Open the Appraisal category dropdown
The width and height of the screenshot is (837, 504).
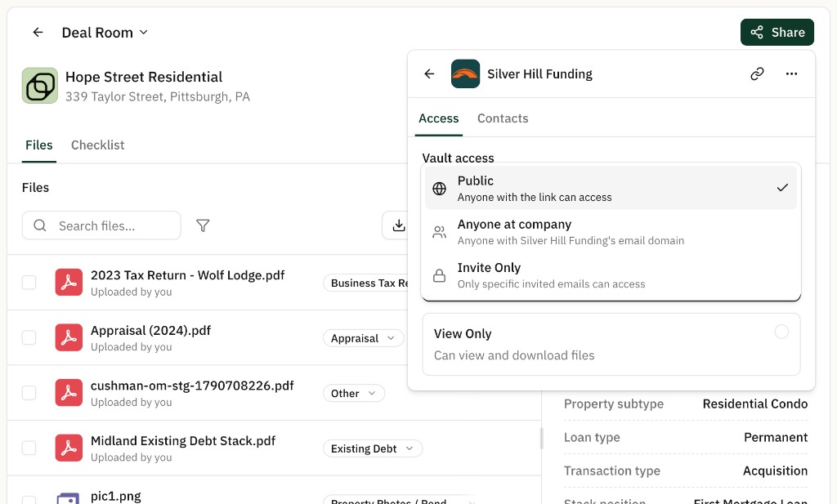(x=363, y=338)
